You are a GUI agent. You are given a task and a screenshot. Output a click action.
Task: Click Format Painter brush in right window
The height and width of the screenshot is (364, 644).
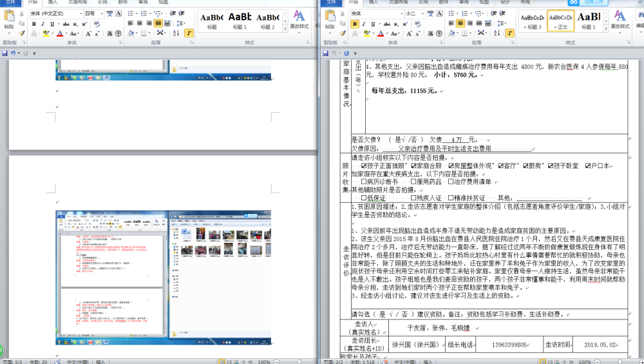343,34
